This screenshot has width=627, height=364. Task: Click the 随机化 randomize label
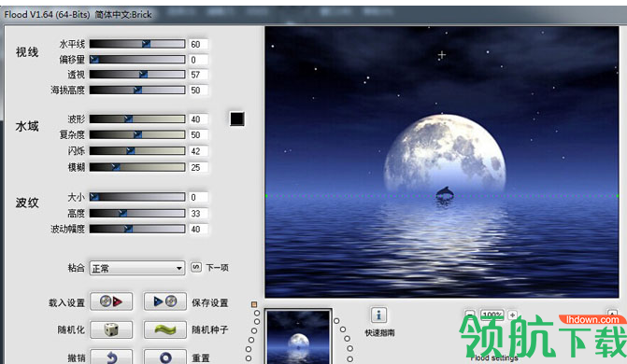71,329
